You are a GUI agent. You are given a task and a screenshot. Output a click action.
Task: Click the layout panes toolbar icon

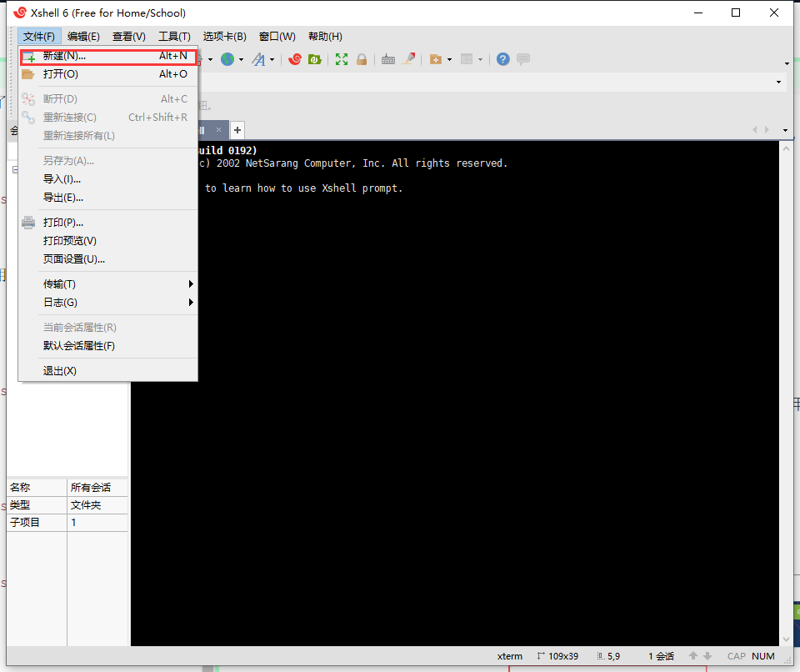pos(467,59)
